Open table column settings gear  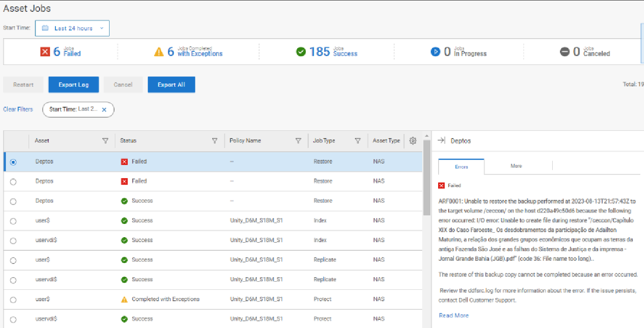(413, 141)
